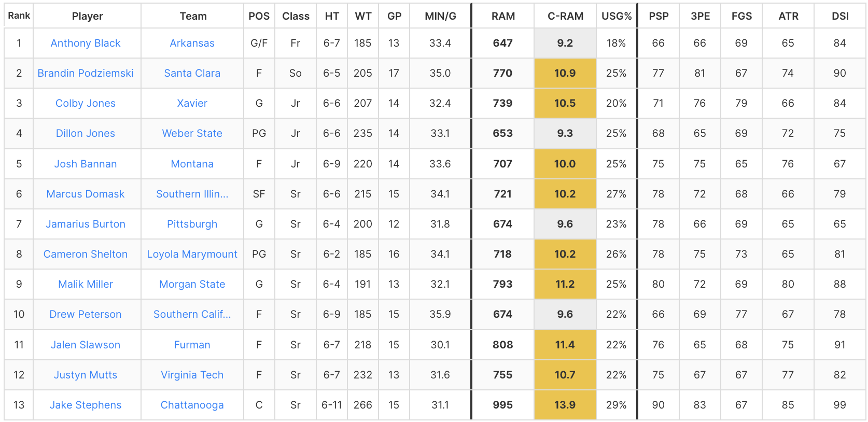Open Anthony Black's player page

click(86, 43)
